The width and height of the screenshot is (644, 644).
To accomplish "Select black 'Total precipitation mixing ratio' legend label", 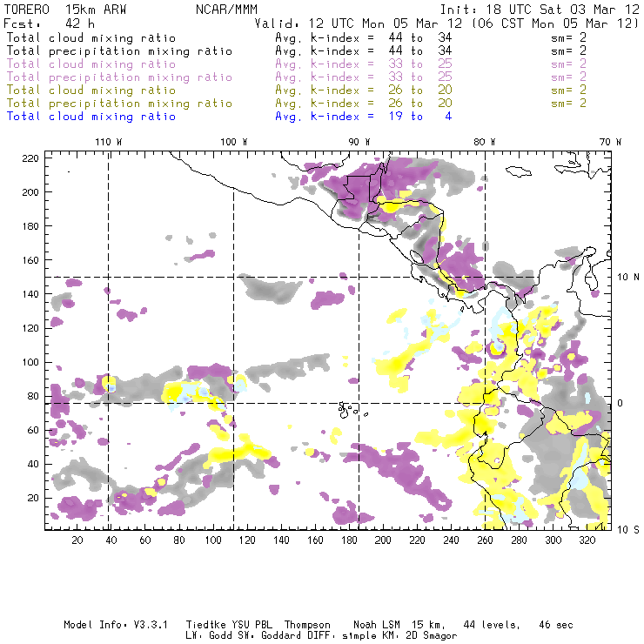I will point(119,51).
